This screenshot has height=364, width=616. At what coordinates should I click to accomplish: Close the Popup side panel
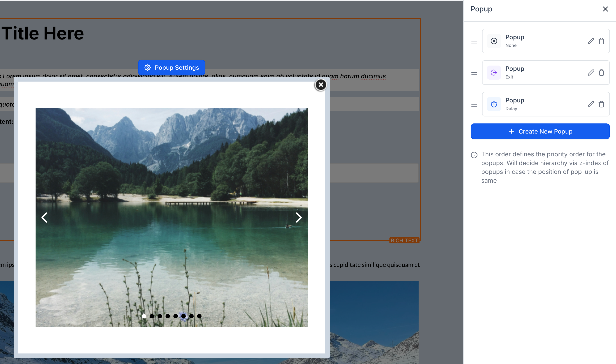(605, 9)
